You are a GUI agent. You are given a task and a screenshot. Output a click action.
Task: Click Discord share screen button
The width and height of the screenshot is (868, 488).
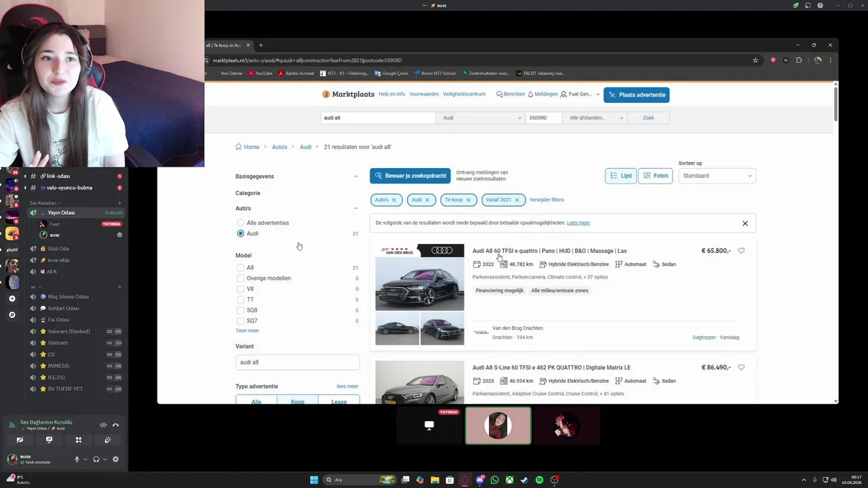[x=49, y=440]
